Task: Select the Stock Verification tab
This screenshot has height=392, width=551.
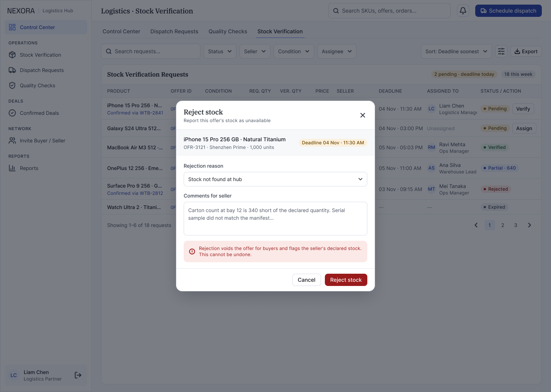Action: [x=280, y=31]
